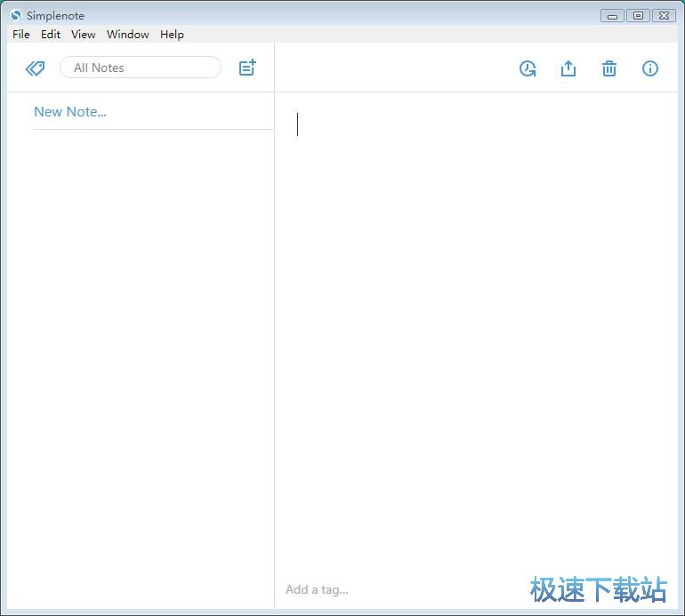This screenshot has width=685, height=616.
Task: Open note revision history clock icon
Action: tap(528, 68)
